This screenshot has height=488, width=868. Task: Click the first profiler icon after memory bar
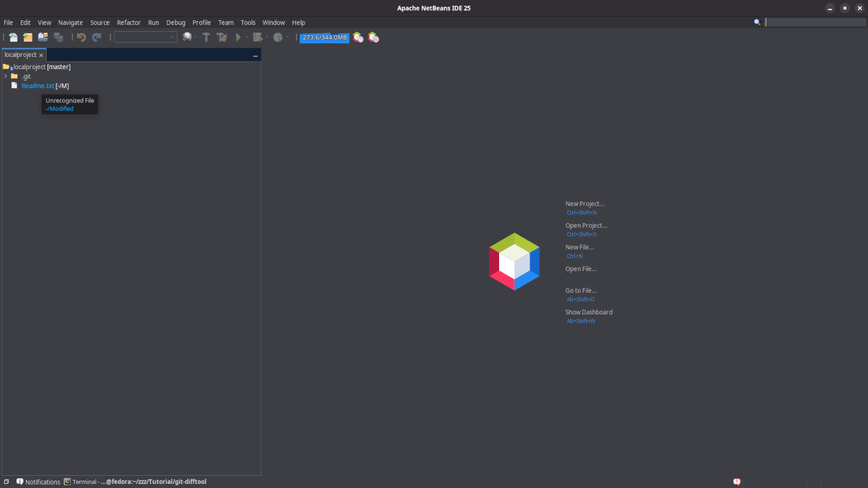[358, 37]
